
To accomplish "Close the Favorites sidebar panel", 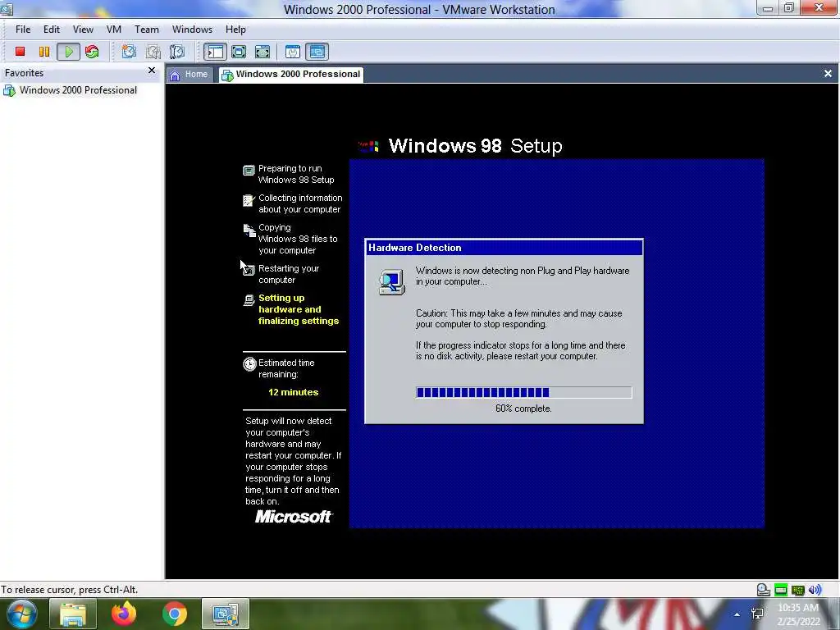I will point(152,71).
